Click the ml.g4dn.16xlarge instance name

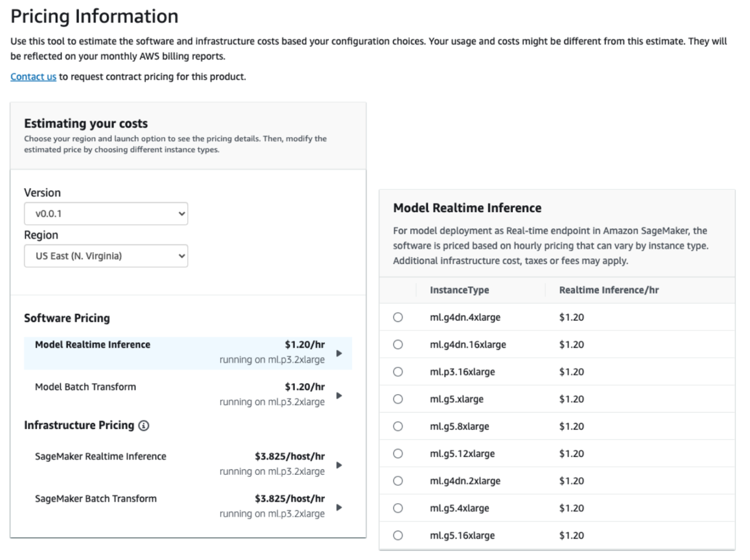[468, 344]
